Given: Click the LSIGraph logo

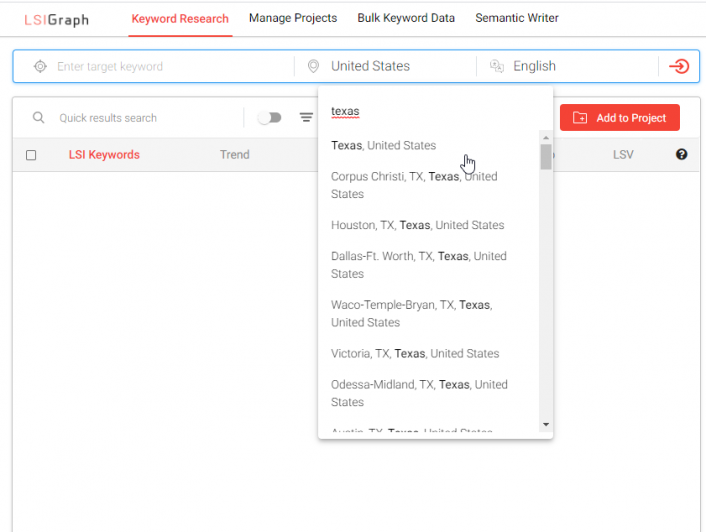Looking at the screenshot, I should coord(56,19).
